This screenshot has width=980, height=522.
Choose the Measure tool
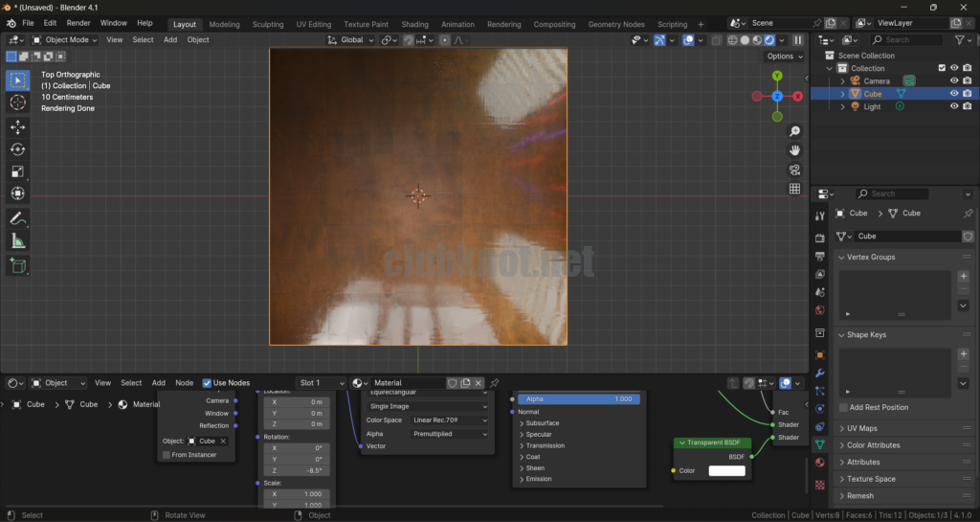[x=18, y=241]
